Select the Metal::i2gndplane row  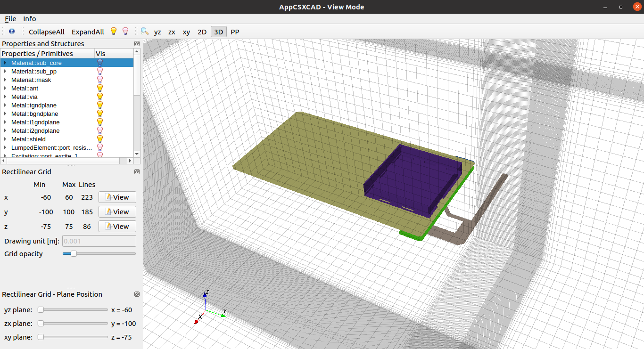tap(67, 130)
